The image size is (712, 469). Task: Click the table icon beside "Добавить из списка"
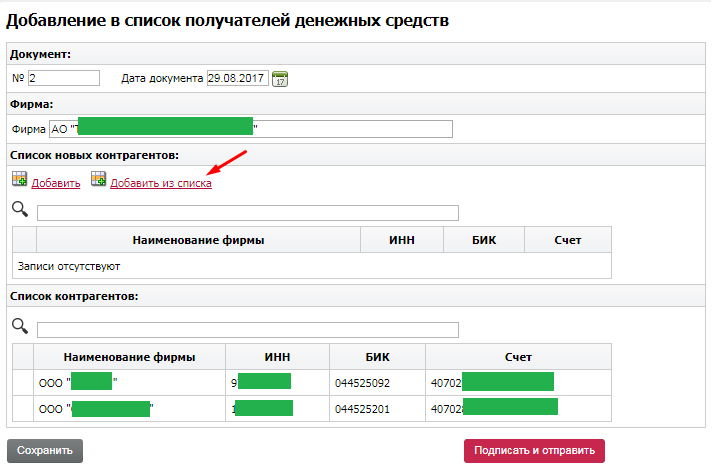[98, 180]
